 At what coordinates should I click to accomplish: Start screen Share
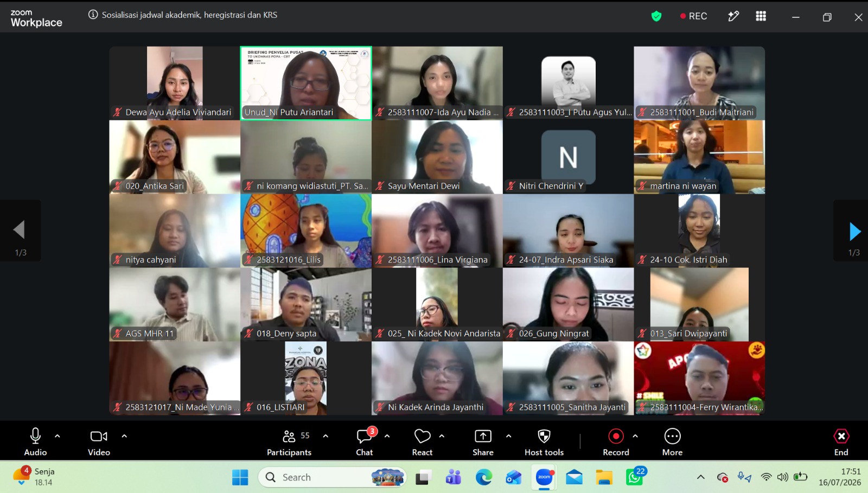[x=483, y=442]
